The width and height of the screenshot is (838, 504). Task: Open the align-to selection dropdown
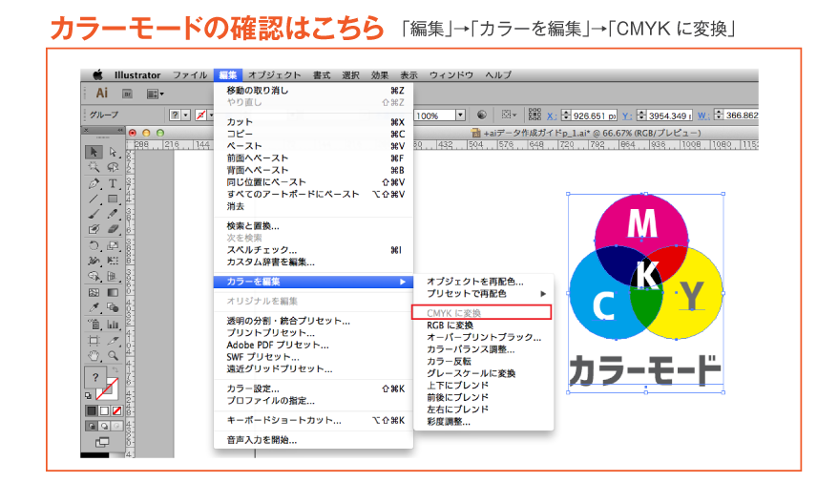pos(509,115)
